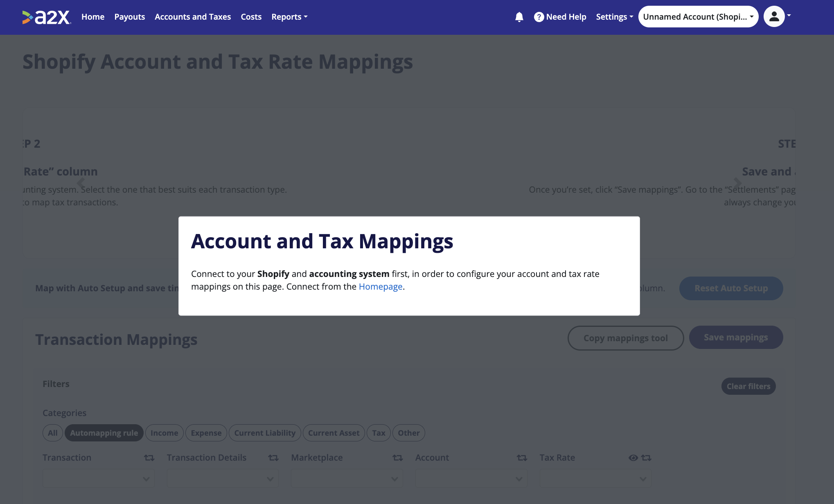Screen dimensions: 834x504
Task: Click sort icon next to Marketplace column
Action: (398, 458)
